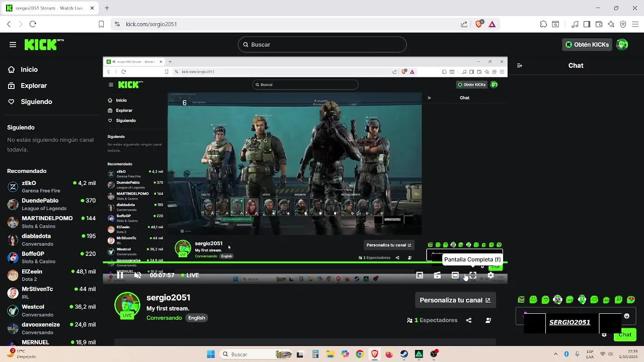This screenshot has width=644, height=362.
Task: Open the browser main menu
Action: (x=635, y=24)
